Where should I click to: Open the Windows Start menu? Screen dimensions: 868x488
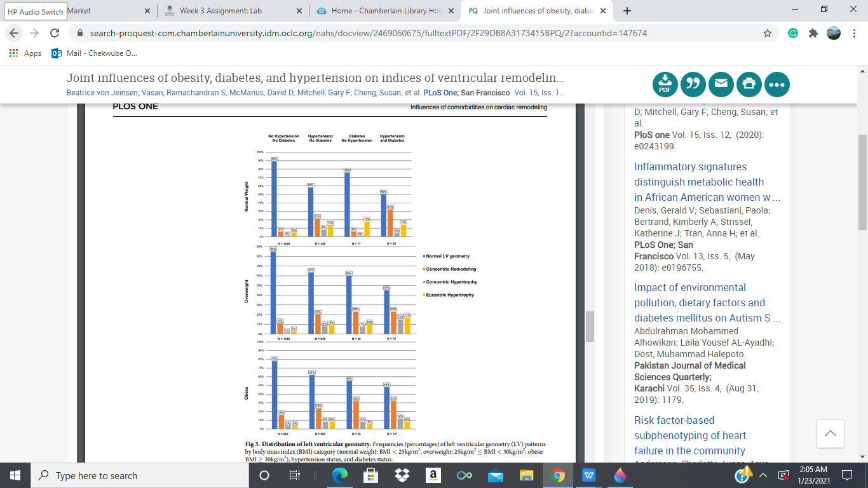tap(15, 475)
